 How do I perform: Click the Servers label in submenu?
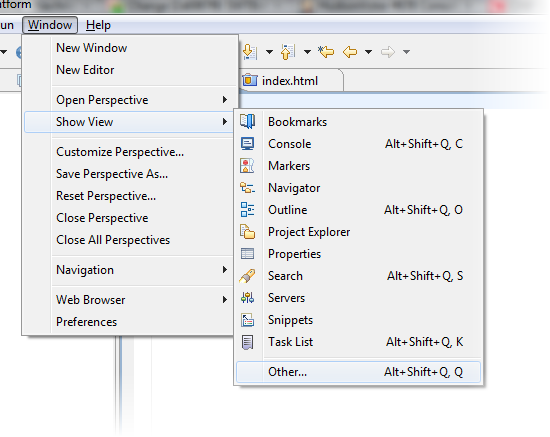(287, 298)
